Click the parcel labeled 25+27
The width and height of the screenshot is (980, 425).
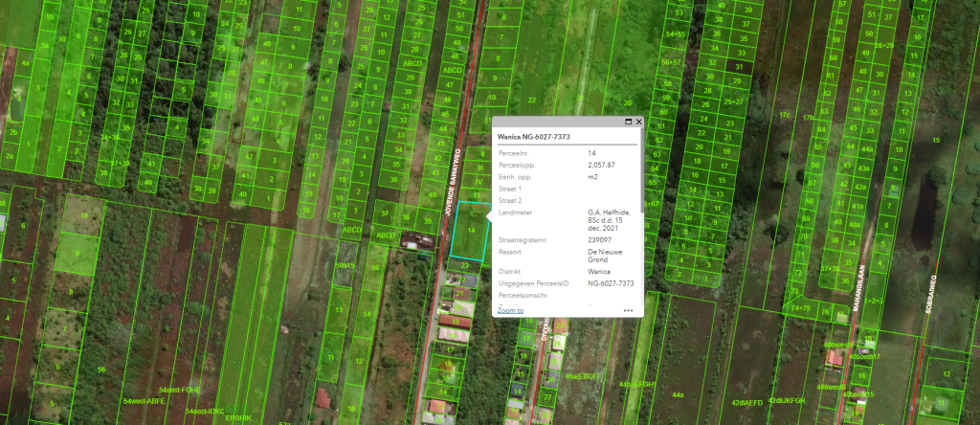point(735,101)
